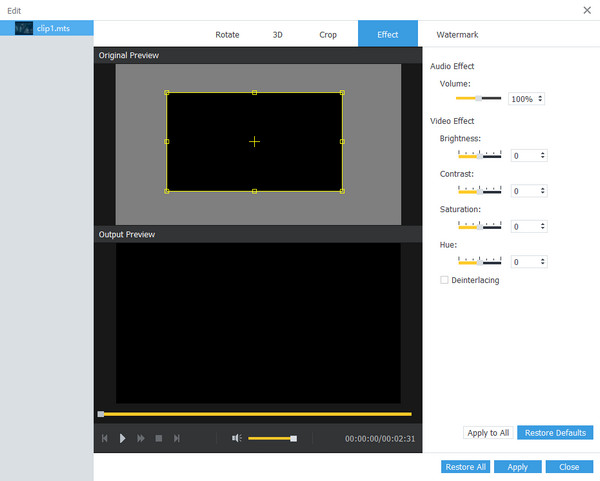Click the Restore All button

coord(466,467)
